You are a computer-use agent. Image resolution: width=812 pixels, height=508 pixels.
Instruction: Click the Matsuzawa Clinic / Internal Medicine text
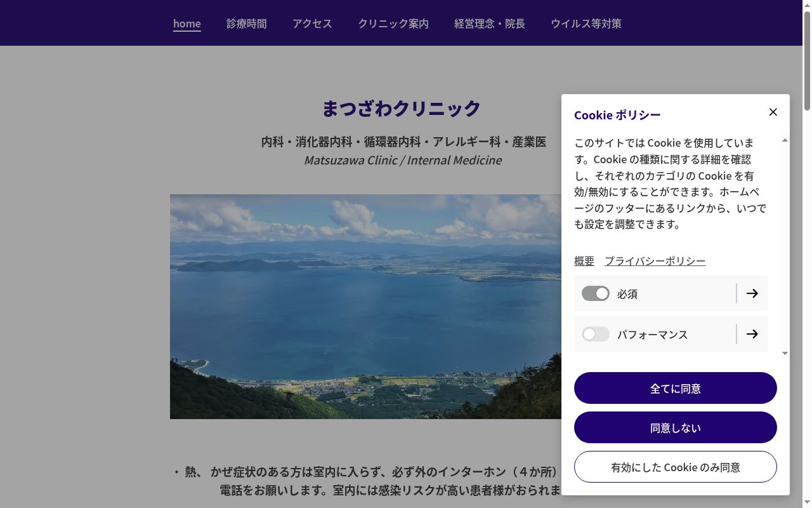[x=403, y=160]
